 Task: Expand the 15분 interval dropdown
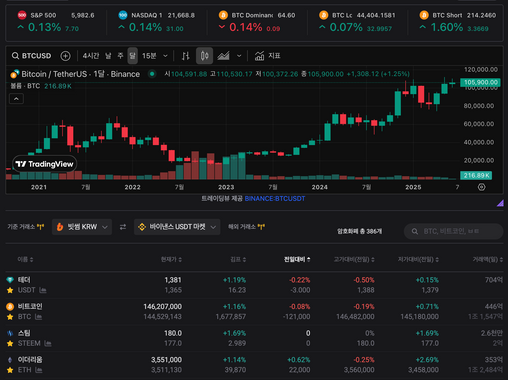155,56
